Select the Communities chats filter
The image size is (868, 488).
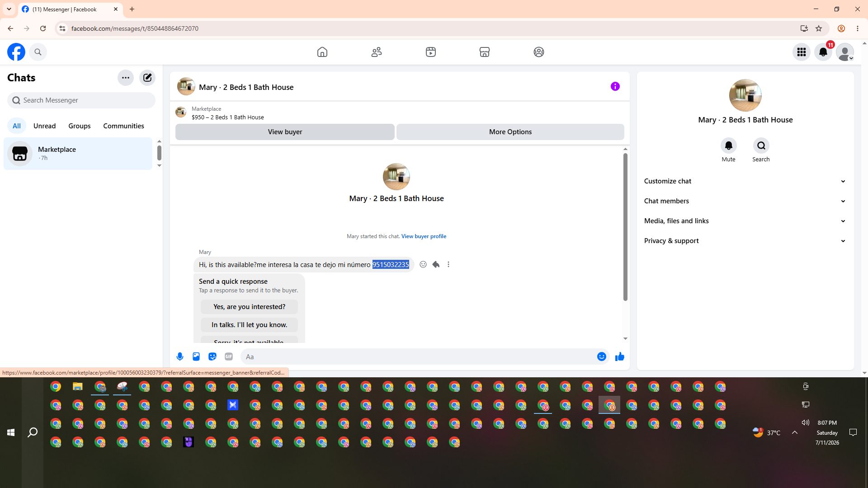pos(124,126)
